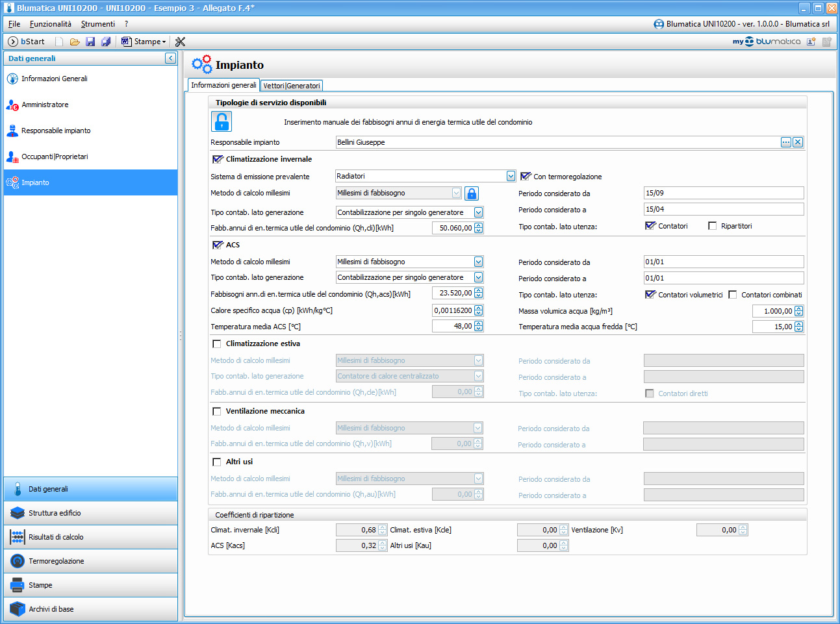The height and width of the screenshot is (624, 840).
Task: Click the save all toolbar icon
Action: pos(106,42)
